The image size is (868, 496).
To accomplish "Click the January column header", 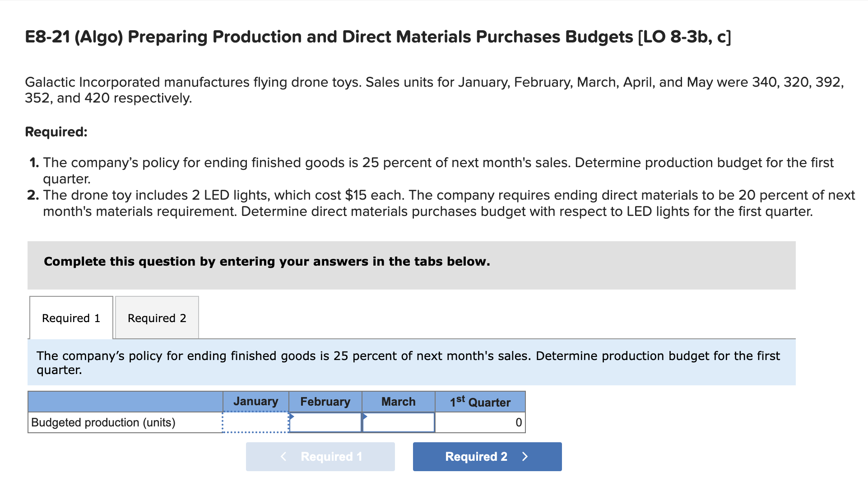I will tap(255, 401).
